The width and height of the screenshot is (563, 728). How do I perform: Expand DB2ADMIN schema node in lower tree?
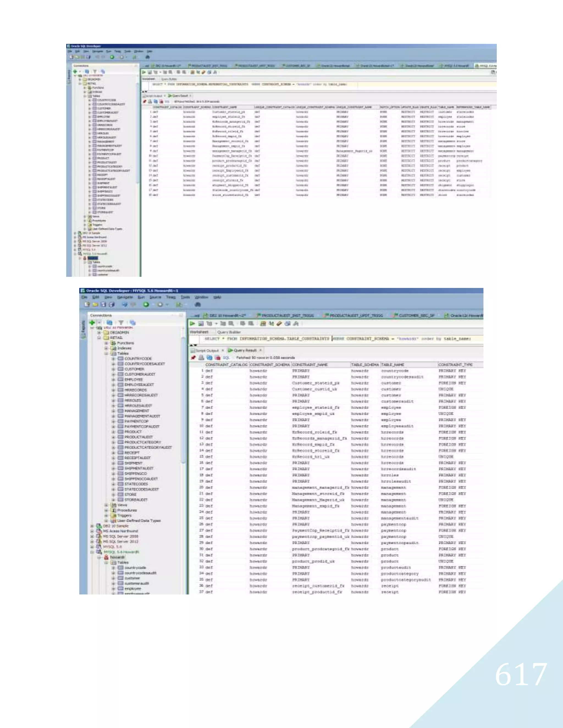[x=100, y=333]
